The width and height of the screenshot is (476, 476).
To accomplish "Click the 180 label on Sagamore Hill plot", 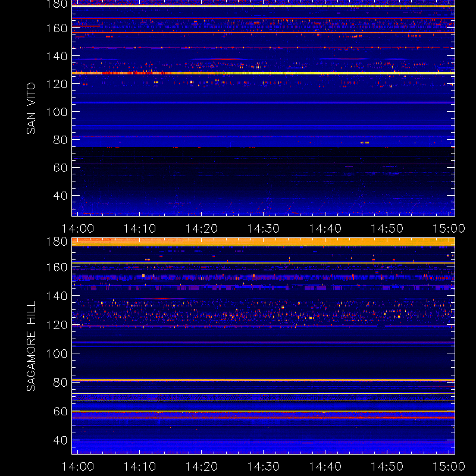I will pyautogui.click(x=57, y=242).
